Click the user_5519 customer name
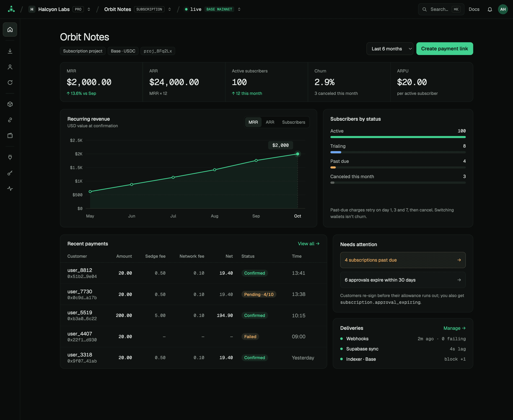This screenshot has height=420, width=513. point(80,312)
